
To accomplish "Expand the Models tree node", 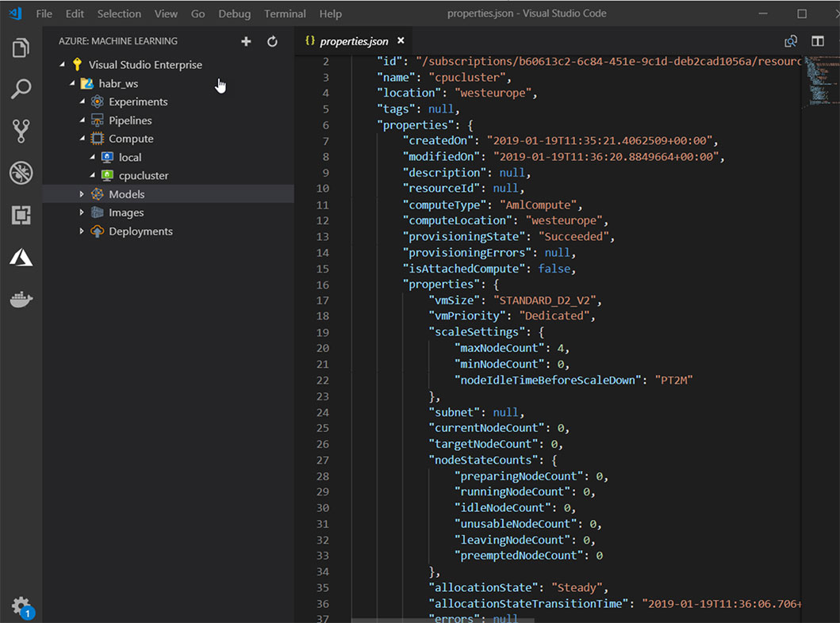I will 82,193.
